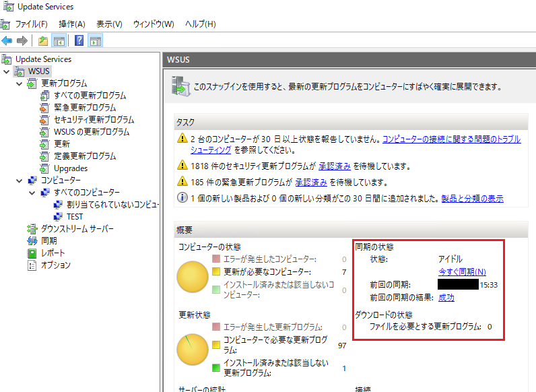Click the Forward arrow toolbar icon
The height and width of the screenshot is (392, 536).
point(22,41)
